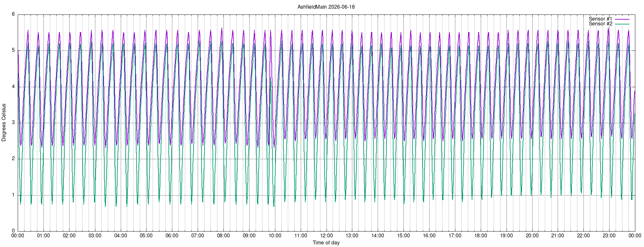Click the 09:00 time tick label

pos(249,236)
